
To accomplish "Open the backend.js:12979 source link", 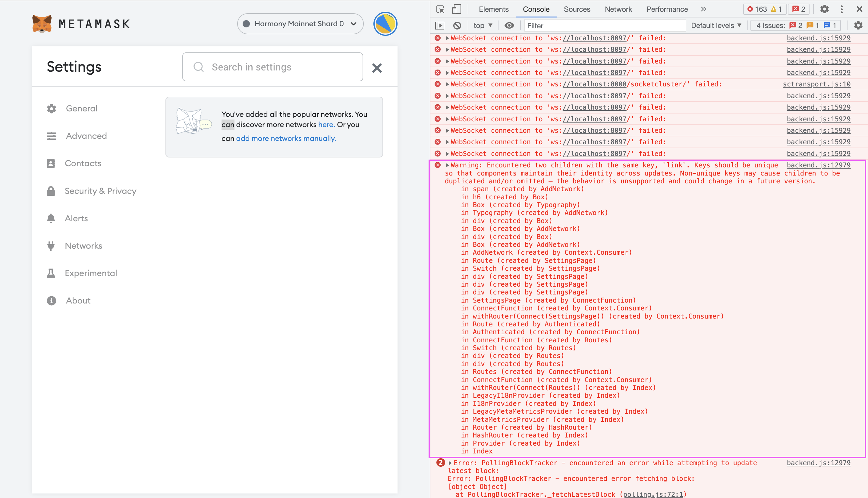I will click(818, 165).
